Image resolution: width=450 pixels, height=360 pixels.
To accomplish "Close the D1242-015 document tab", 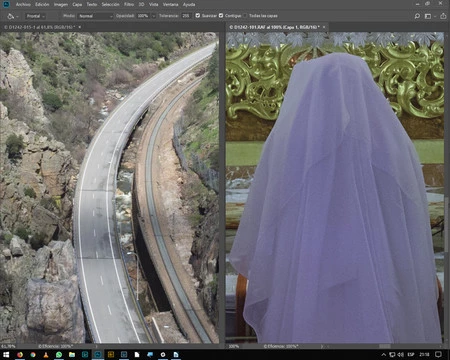I will pyautogui.click(x=80, y=27).
